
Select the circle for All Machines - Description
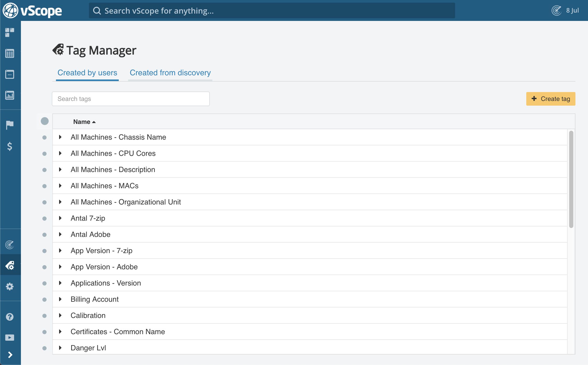[44, 170]
